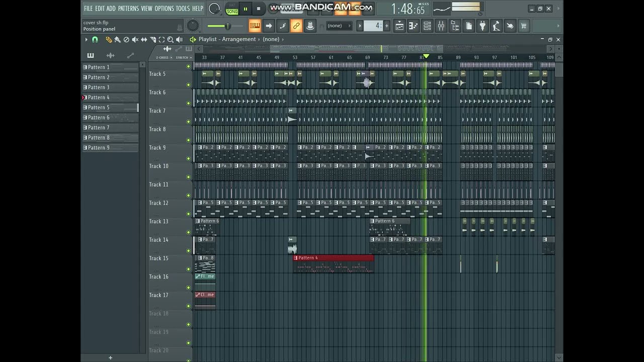Open menu icon on red Pattern 4 clip
Viewport: 644px width, 362px height.
pos(296,258)
